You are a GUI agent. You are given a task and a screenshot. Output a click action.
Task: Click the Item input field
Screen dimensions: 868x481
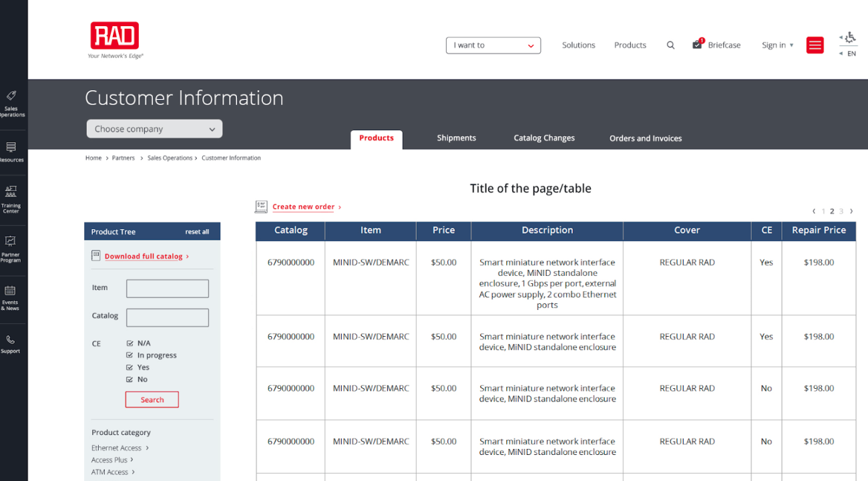coord(168,289)
